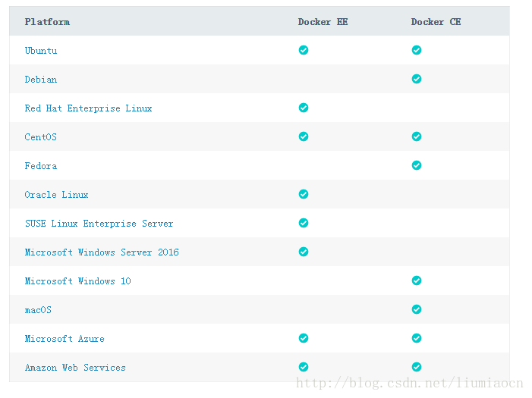Open the Ubuntu platform link
This screenshot has width=532, height=398.
tap(41, 51)
